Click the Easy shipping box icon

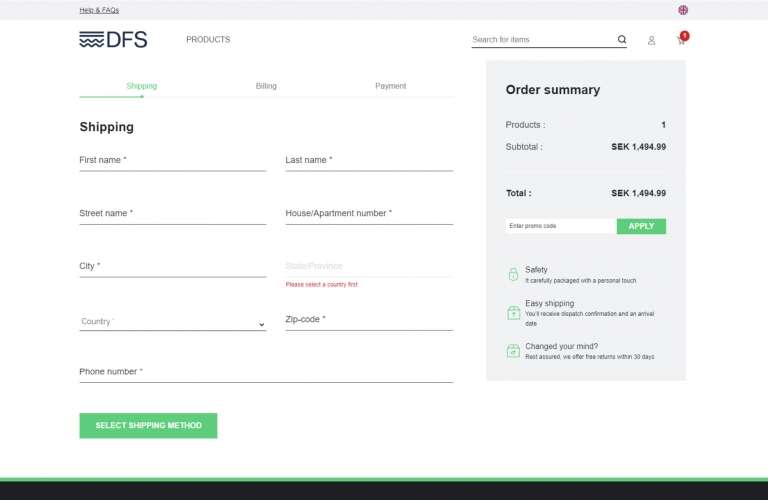point(513,312)
